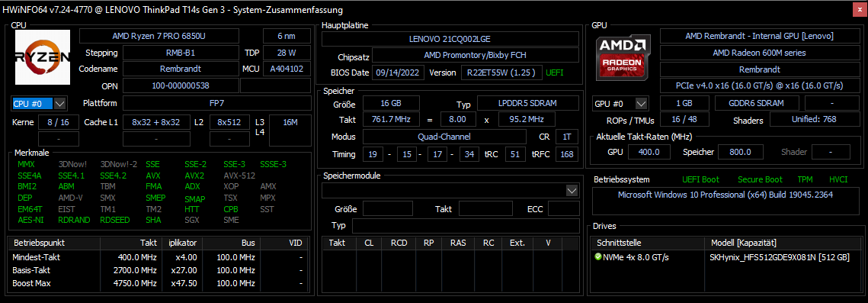Click the Ryzen CPU logo image
Image resolution: width=868 pixels, height=303 pixels.
pos(42,57)
